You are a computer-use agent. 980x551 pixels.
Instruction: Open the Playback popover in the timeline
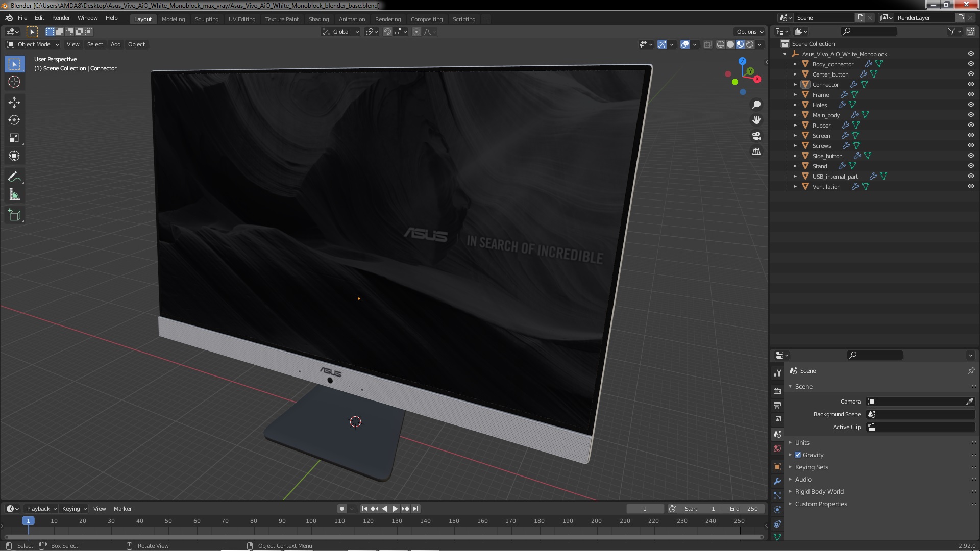coord(41,509)
